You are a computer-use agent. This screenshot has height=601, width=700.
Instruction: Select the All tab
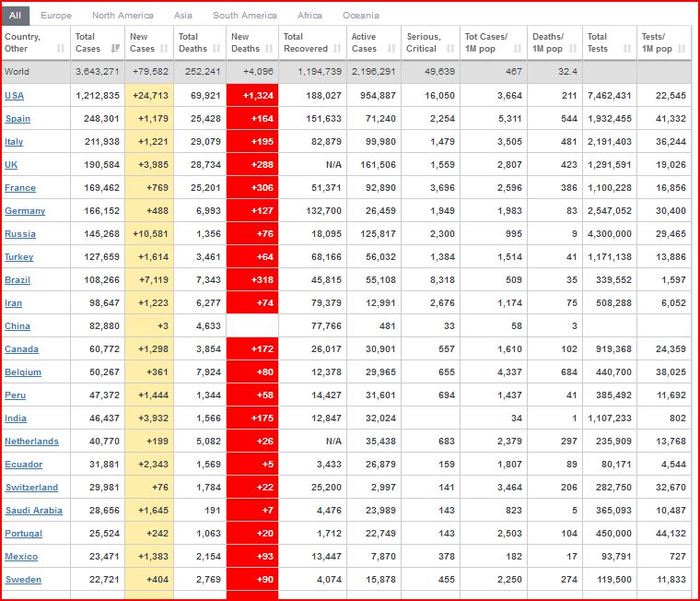tap(16, 16)
